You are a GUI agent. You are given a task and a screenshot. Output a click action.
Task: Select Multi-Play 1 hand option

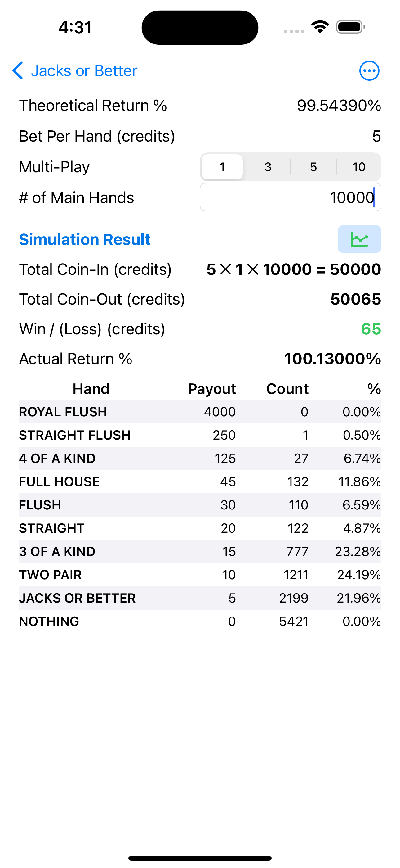click(x=222, y=167)
